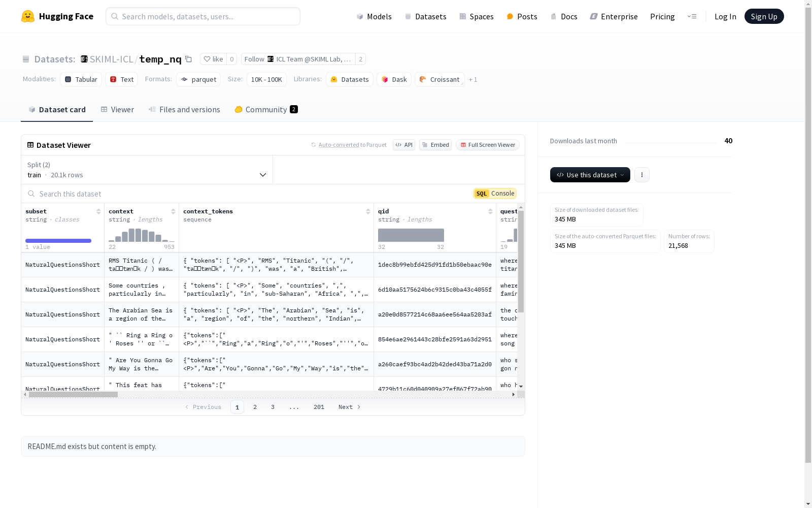This screenshot has height=508, width=812.
Task: Click the context cell 'The Arabian Sea is'
Action: point(141,314)
